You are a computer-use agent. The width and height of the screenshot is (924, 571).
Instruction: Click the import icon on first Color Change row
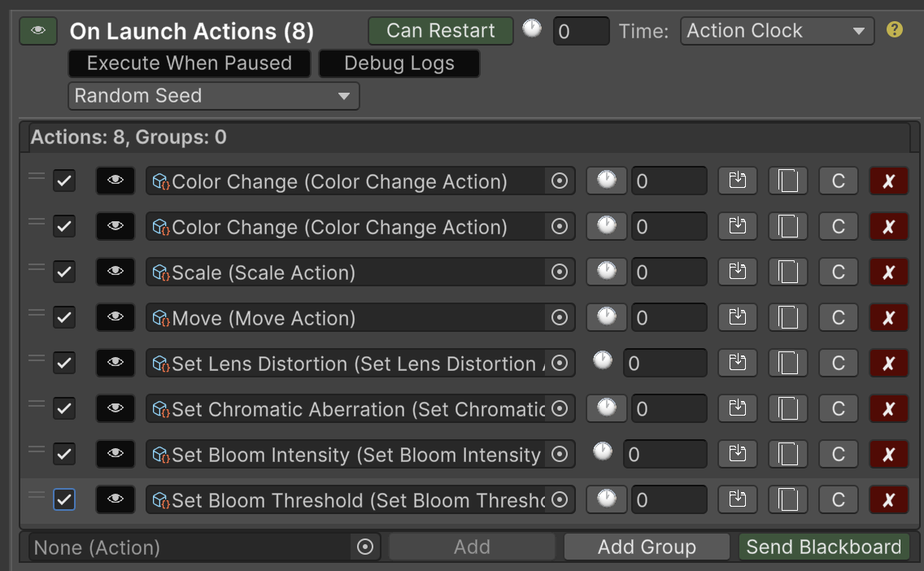tap(737, 181)
